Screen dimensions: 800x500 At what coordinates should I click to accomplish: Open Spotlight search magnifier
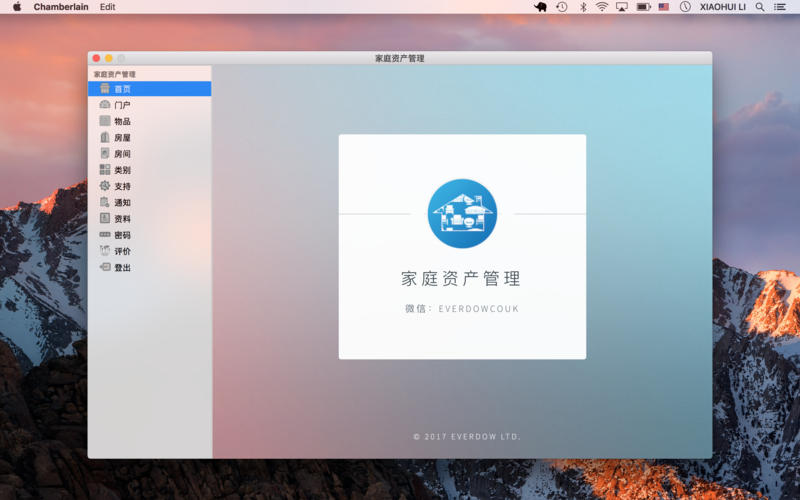(760, 7)
